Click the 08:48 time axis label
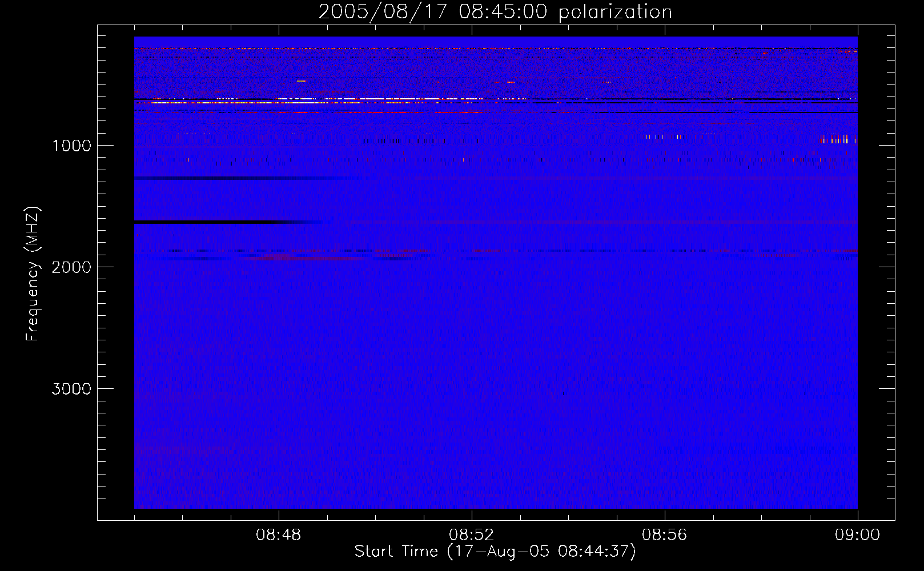 pos(279,535)
